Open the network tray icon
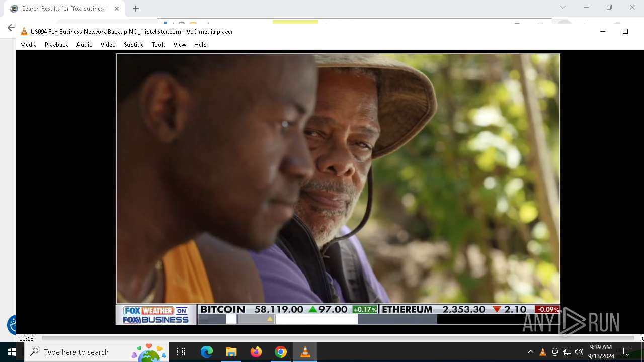Image resolution: width=644 pixels, height=362 pixels. pyautogui.click(x=567, y=352)
